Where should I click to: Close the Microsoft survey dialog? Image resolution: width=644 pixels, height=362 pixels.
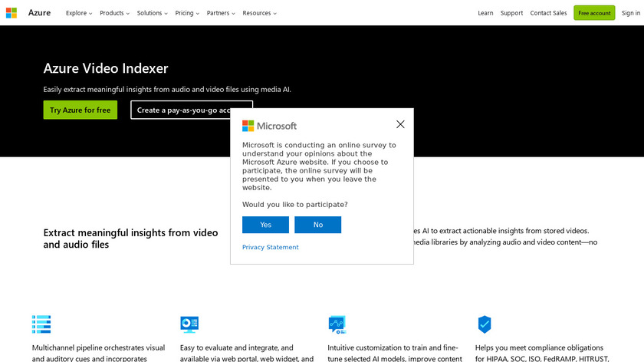[400, 124]
